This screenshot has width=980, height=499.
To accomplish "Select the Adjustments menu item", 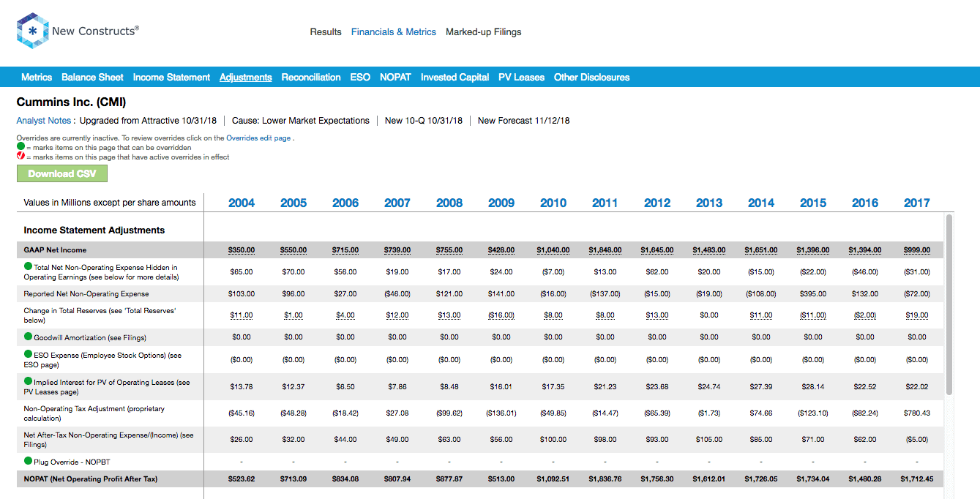I will [246, 78].
